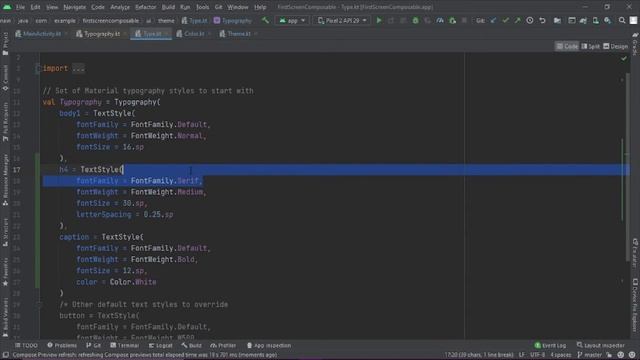640x360 pixels.
Task: Open the Profiler tool window
Action: pos(223,346)
